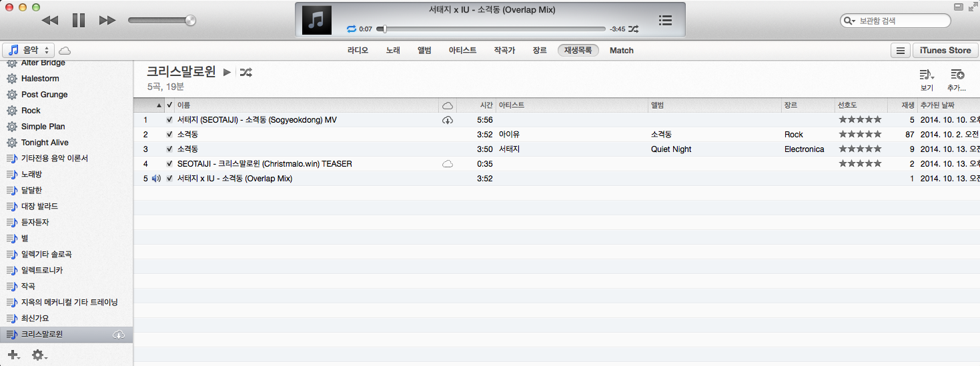Viewport: 980px width, 366px height.
Task: Sort by the 시간 column header
Action: click(476, 105)
